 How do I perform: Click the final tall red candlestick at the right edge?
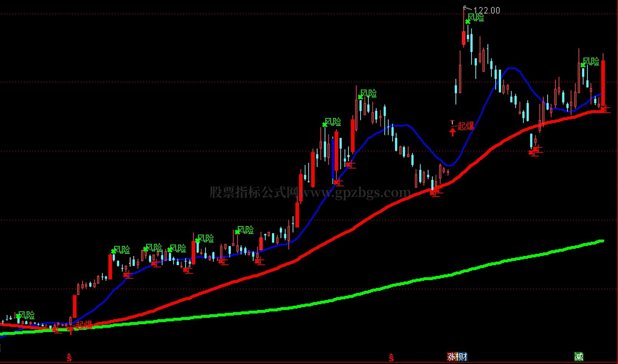tap(603, 84)
